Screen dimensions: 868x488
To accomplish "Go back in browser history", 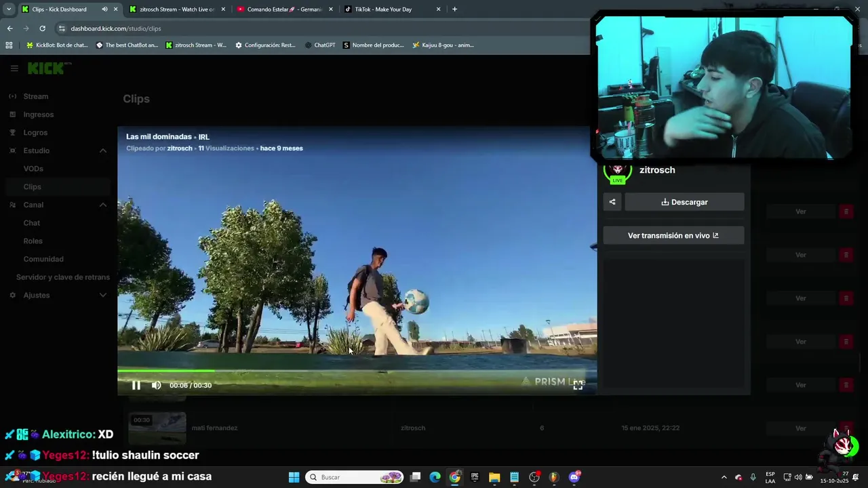I will point(9,28).
